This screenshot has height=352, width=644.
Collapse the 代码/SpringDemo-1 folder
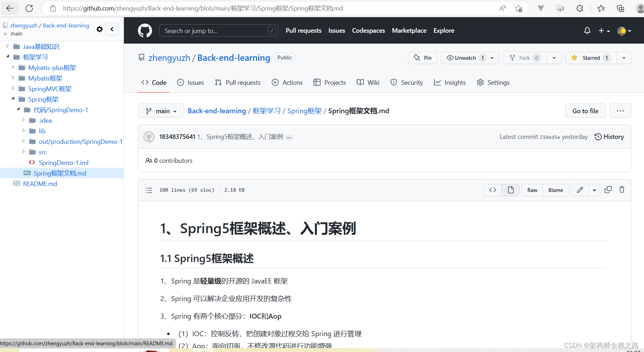18,109
